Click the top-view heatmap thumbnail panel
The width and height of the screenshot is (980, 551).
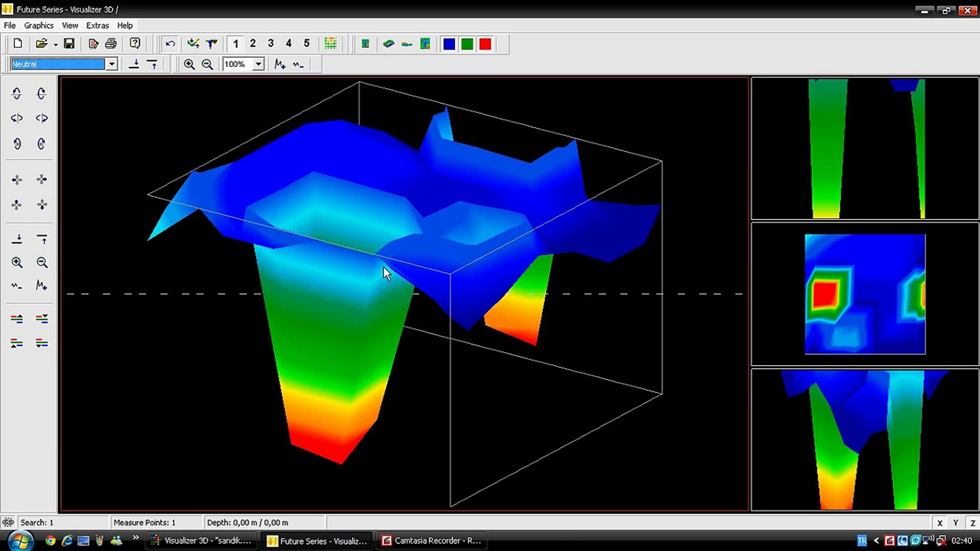tap(865, 294)
